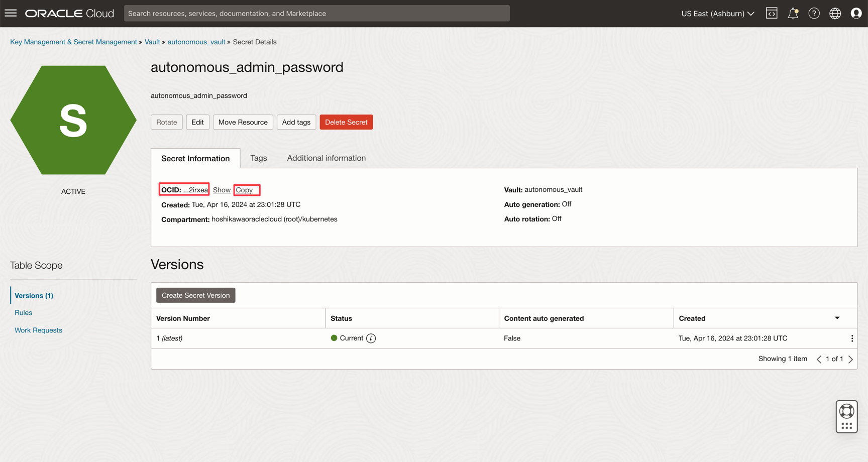Image resolution: width=868 pixels, height=462 pixels.
Task: Show the full OCID
Action: (222, 190)
